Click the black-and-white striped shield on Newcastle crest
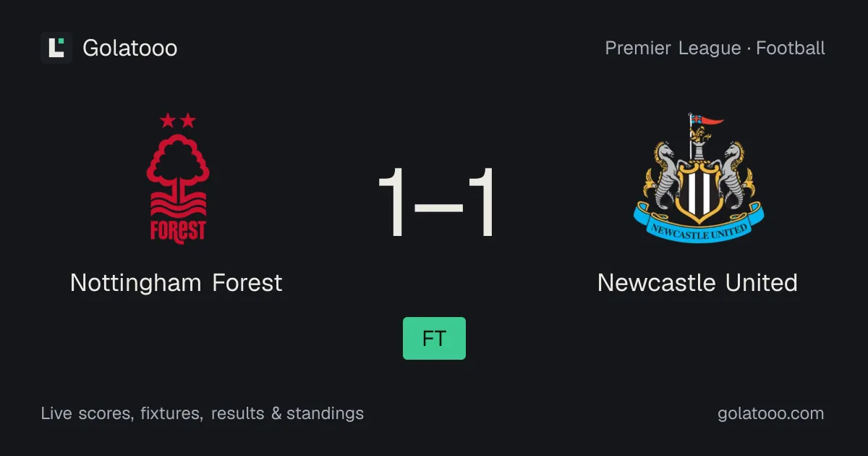868x456 pixels. (x=698, y=190)
